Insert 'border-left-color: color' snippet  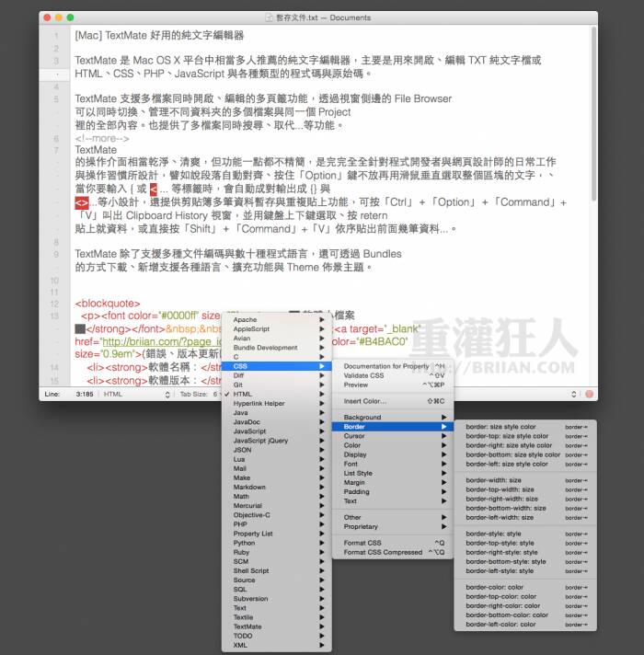pos(525,625)
